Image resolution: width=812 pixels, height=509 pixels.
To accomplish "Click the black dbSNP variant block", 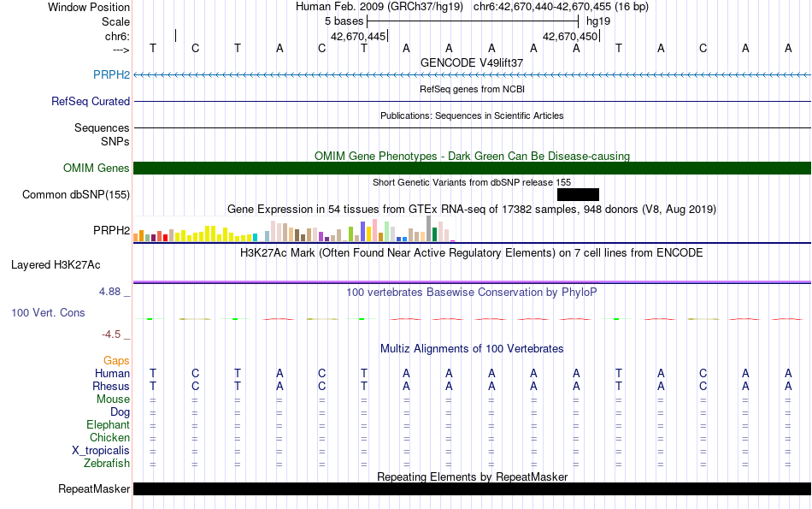I will (x=578, y=194).
